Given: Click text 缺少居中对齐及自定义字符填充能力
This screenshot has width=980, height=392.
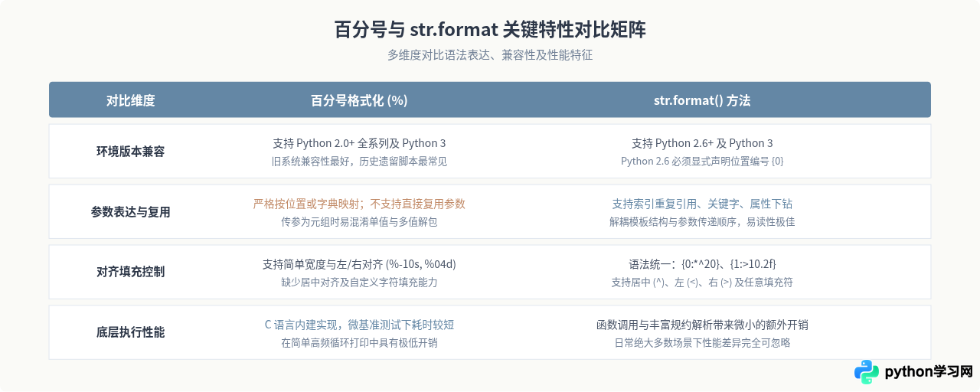Looking at the screenshot, I should (x=359, y=283).
